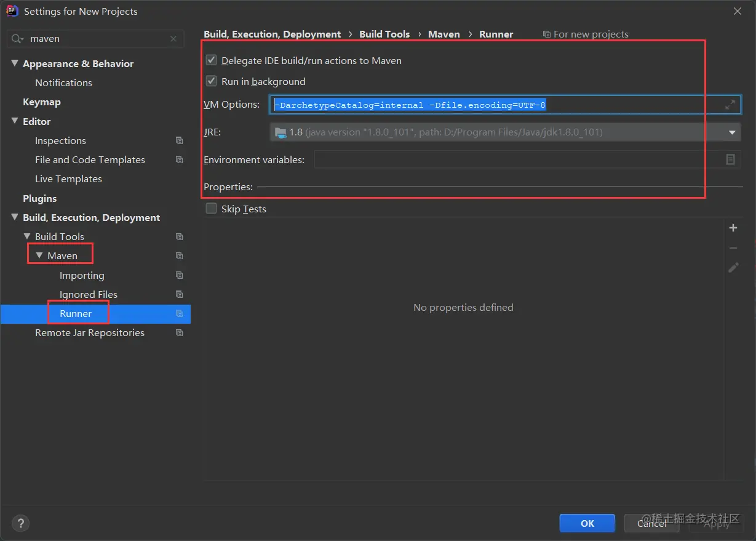
Task: Click the Runner breadcrumb label
Action: pyautogui.click(x=496, y=34)
